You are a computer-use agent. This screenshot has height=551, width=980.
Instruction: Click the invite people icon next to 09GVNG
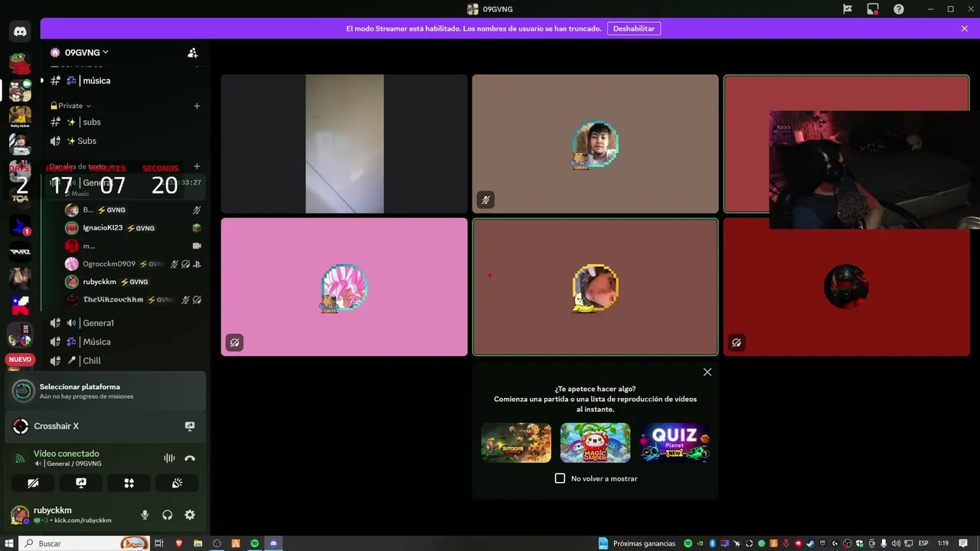193,53
